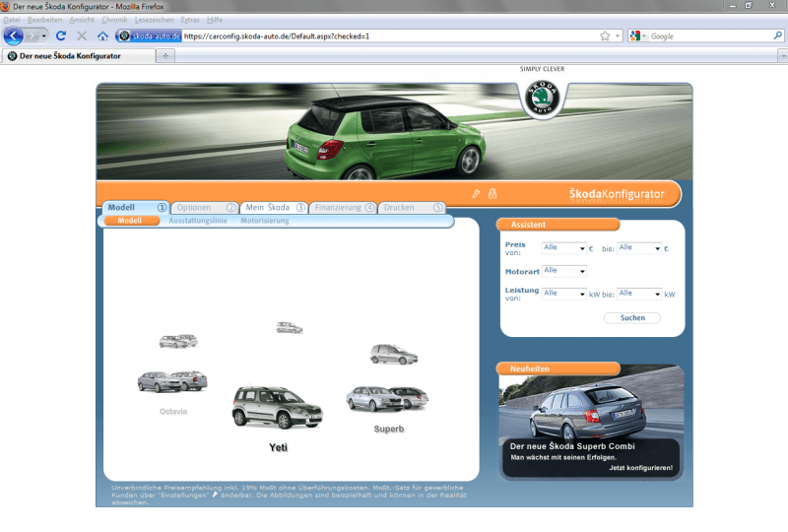Select the small car at carousel top
Viewport: 788px width, 532px height.
pos(290,328)
